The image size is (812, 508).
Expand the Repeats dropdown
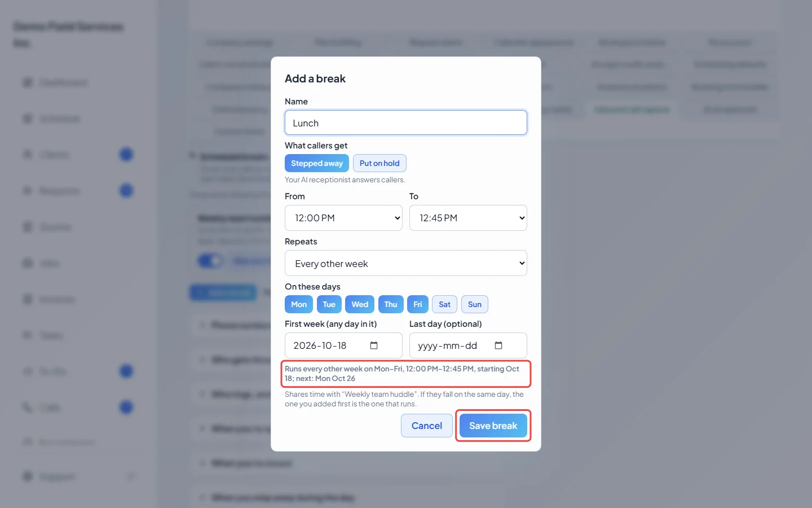click(406, 263)
